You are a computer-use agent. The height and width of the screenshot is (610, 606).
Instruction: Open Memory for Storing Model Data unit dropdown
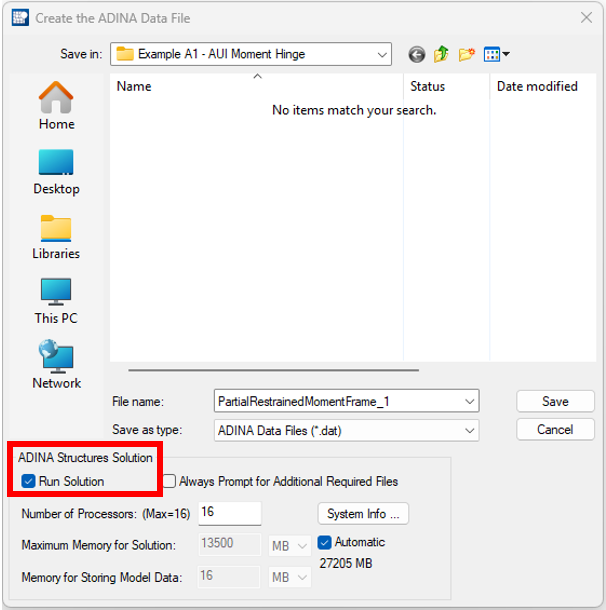click(x=290, y=577)
